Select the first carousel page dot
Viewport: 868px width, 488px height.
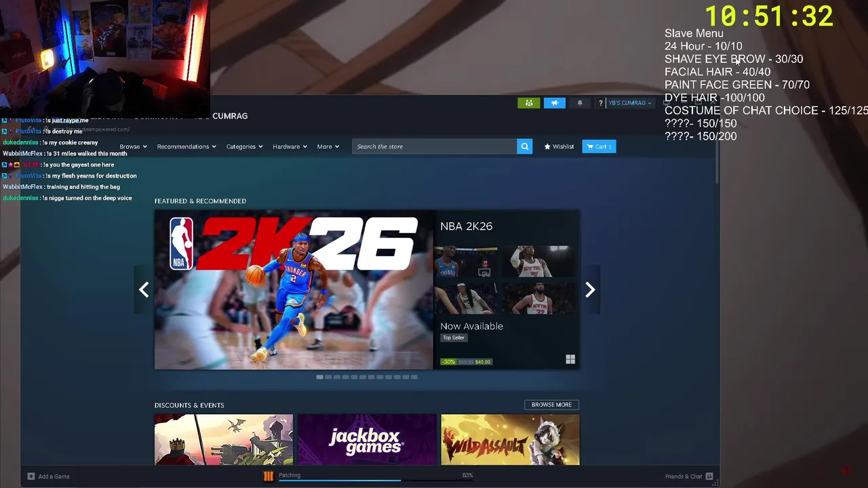(319, 377)
